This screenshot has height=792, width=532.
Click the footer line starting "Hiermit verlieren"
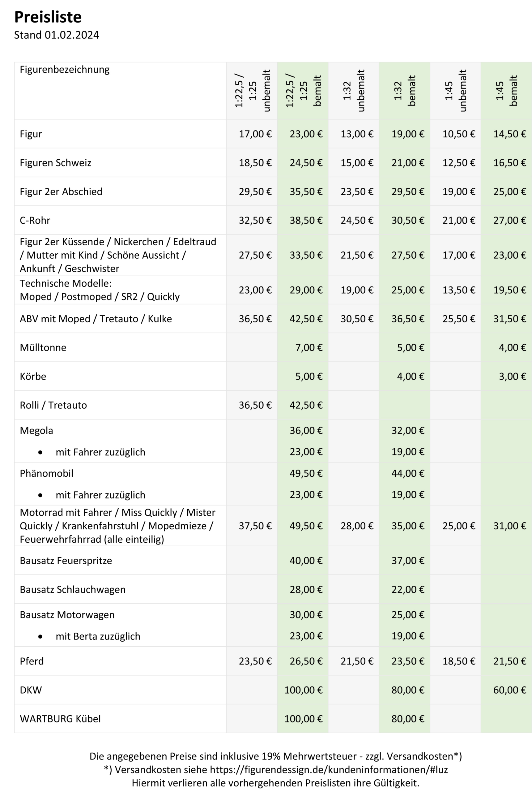click(x=275, y=783)
